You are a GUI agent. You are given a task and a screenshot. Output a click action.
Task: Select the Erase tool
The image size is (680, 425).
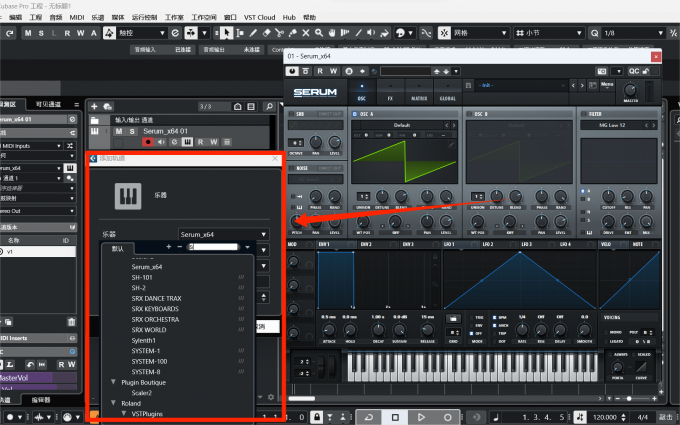tap(266, 33)
